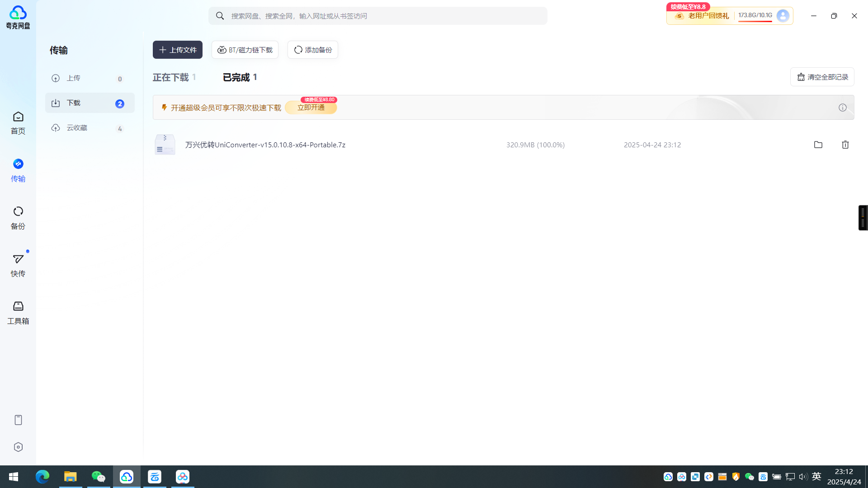
Task: Open the 首页 home section in sidebar
Action: pos(18,123)
